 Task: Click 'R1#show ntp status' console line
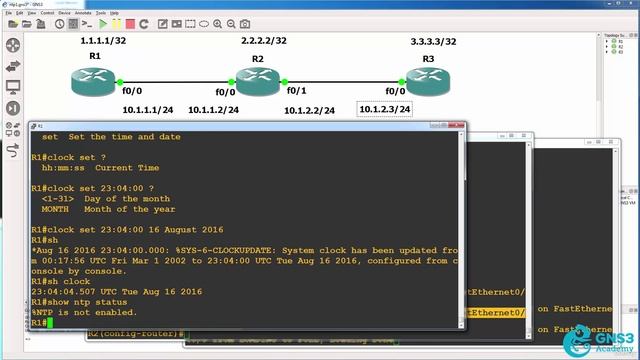click(79, 302)
